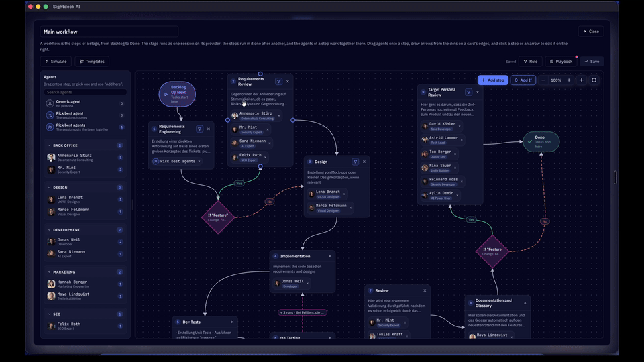Select Annemarie Stürz in agents list
Viewport: 644px width, 362px height.
pyautogui.click(x=85, y=157)
